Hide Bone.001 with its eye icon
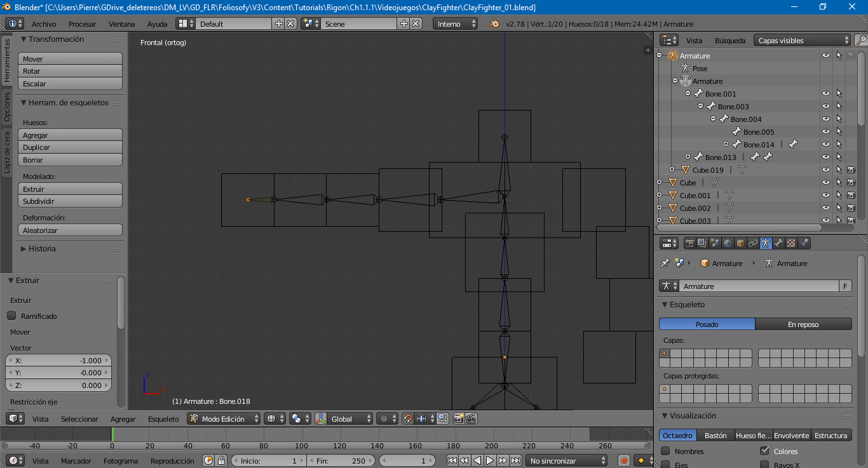 826,93
